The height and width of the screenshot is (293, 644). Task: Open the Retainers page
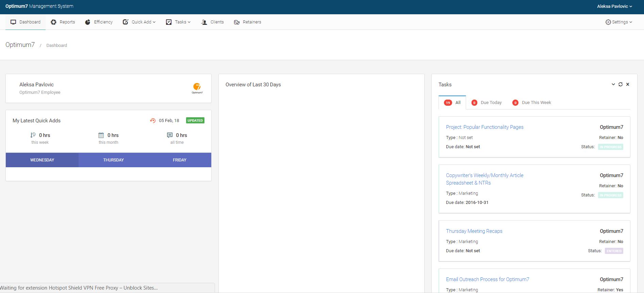click(x=248, y=22)
